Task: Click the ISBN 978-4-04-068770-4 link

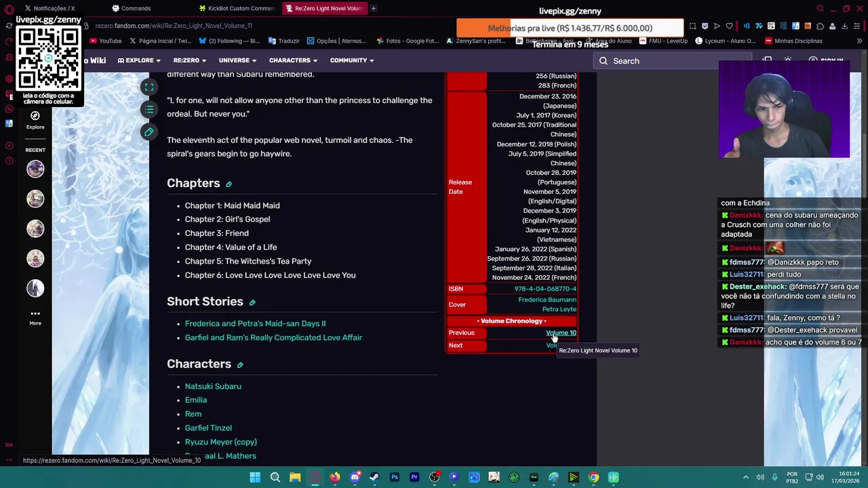Action: tap(545, 289)
